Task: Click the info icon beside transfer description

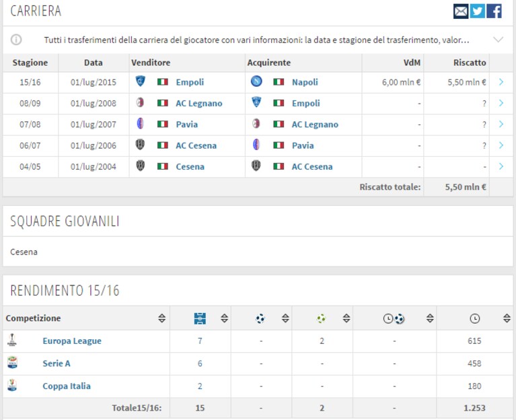Action: [x=16, y=40]
